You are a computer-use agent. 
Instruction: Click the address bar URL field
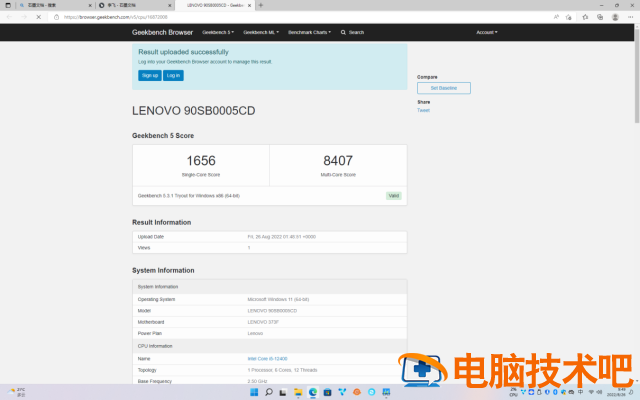302,17
